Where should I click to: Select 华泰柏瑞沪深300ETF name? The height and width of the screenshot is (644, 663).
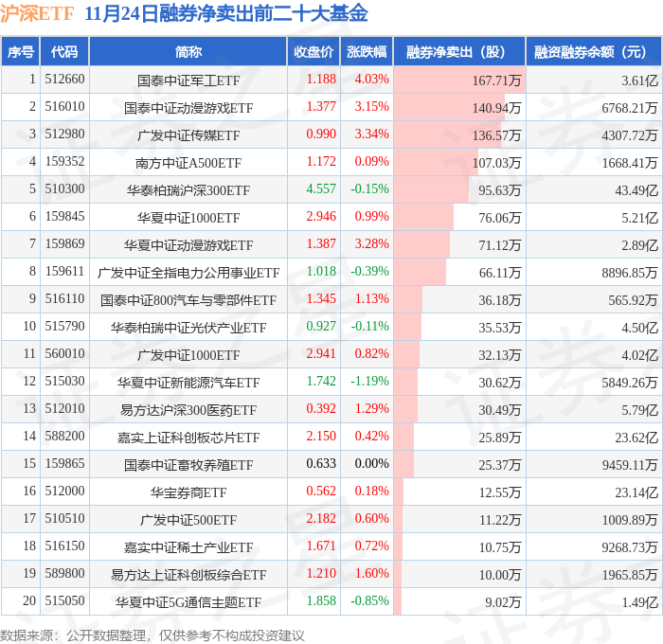(x=188, y=190)
